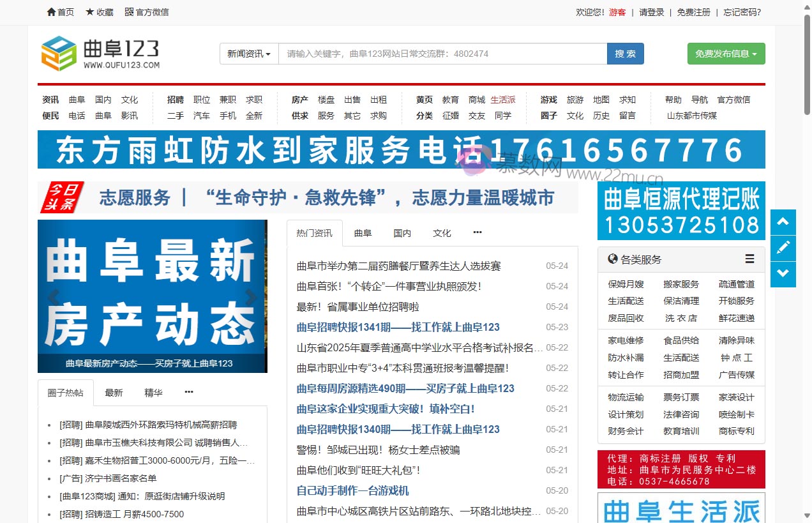This screenshot has width=812, height=523.
Task: Click the scroll-up arrow floating button
Action: (783, 222)
